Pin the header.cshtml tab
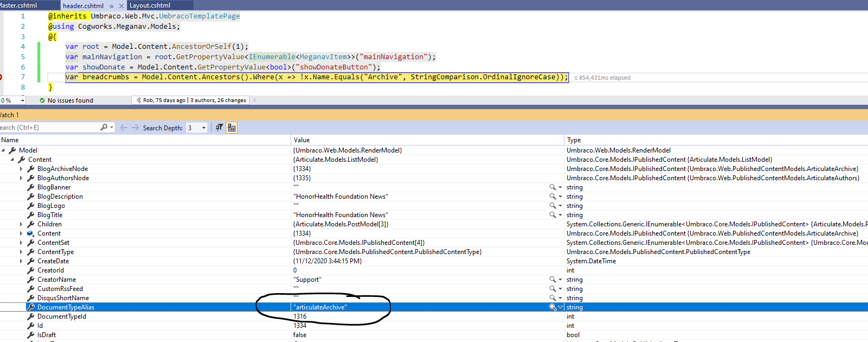This screenshot has width=868, height=342. (111, 6)
